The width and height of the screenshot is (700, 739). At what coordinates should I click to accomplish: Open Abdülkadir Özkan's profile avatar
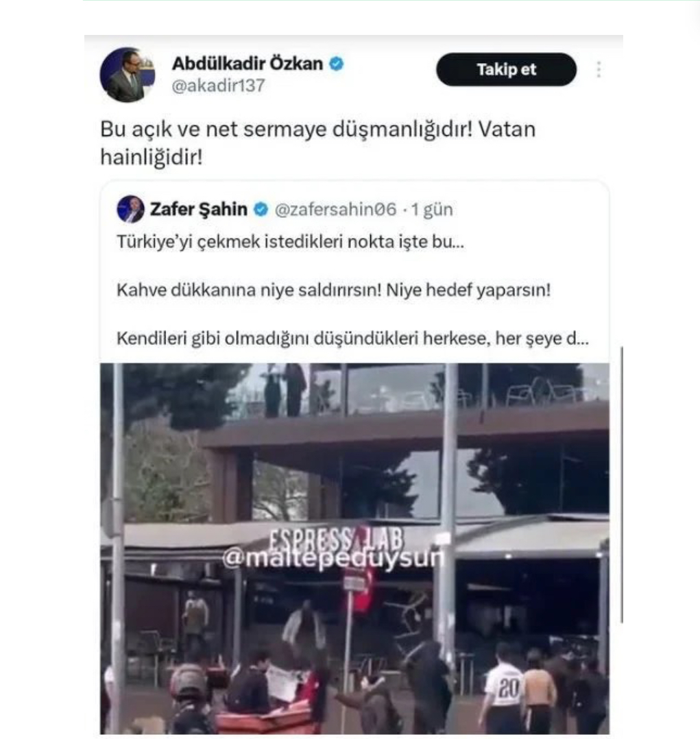click(x=128, y=75)
